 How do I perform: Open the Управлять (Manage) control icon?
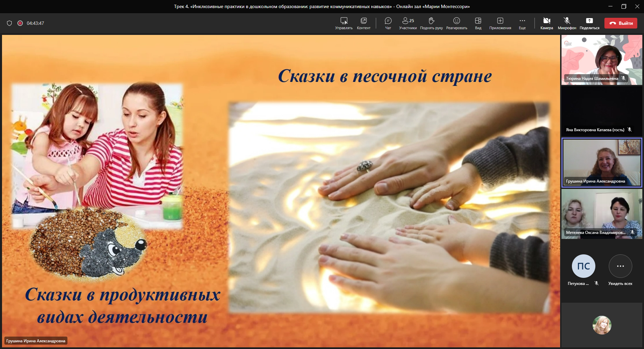click(x=344, y=21)
